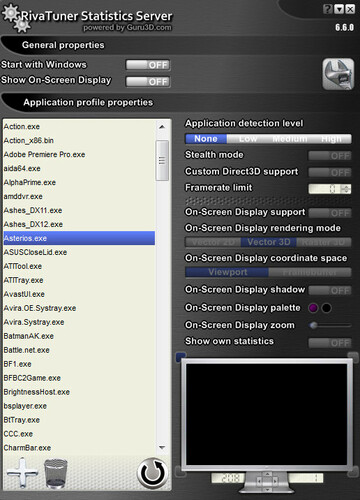Toggle the Start with Windows switch

pyautogui.click(x=148, y=65)
